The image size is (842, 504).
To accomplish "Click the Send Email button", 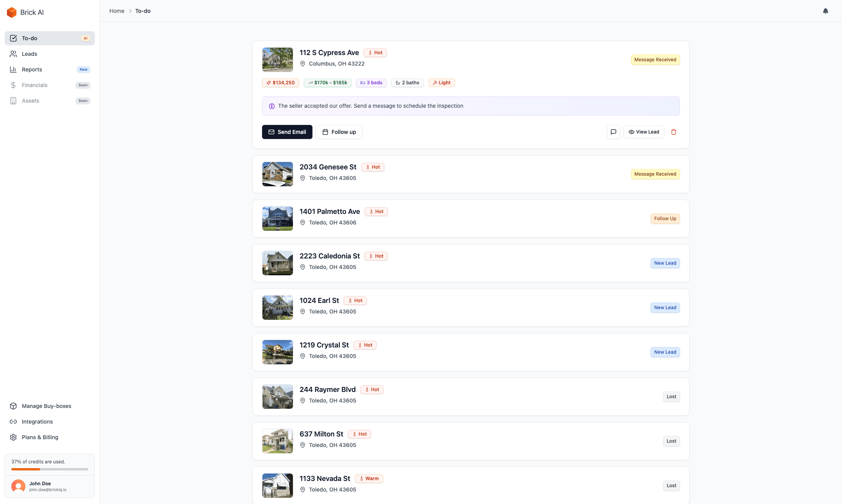I will [287, 132].
